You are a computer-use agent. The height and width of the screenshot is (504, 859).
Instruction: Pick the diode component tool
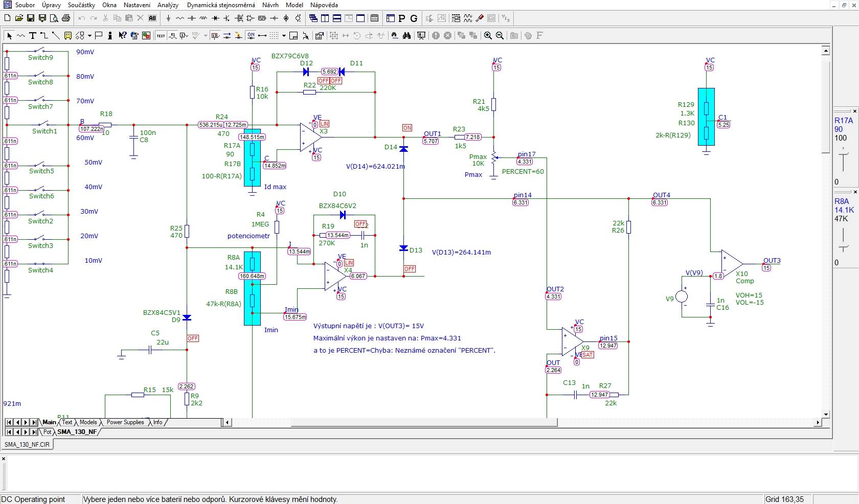click(x=215, y=18)
